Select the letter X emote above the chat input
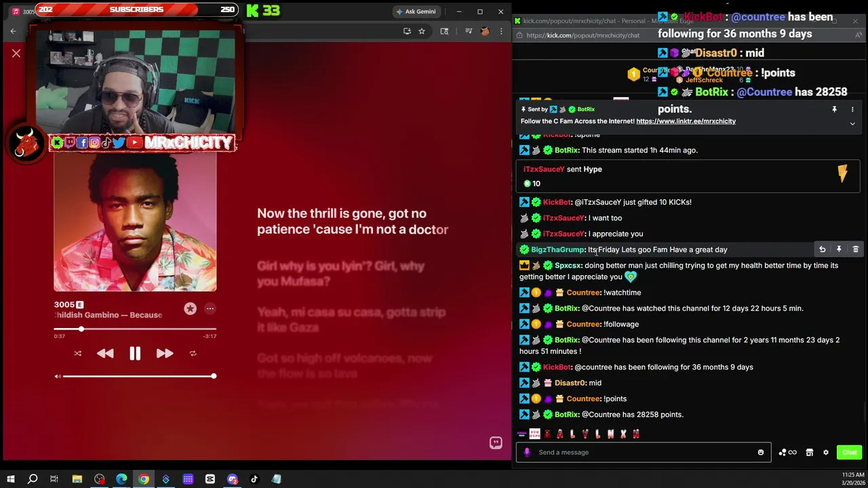Viewport: 868px width, 488px height. pos(623,434)
